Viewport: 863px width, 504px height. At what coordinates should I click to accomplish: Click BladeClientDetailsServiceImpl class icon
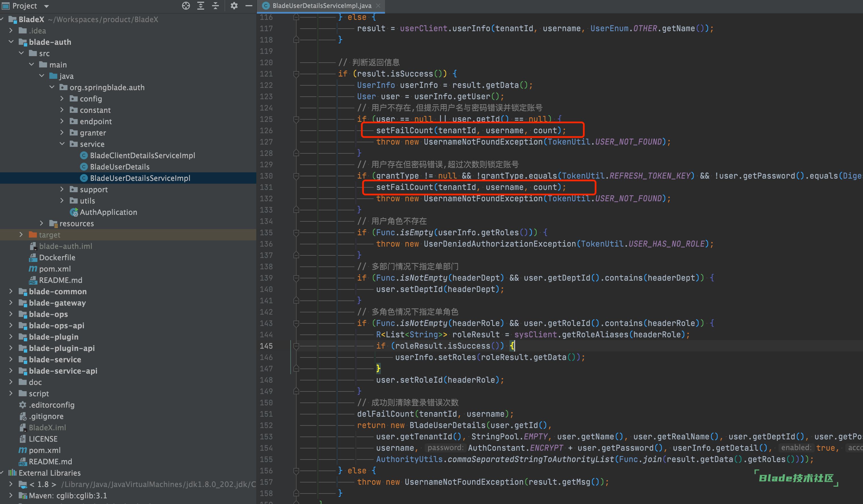click(x=84, y=155)
